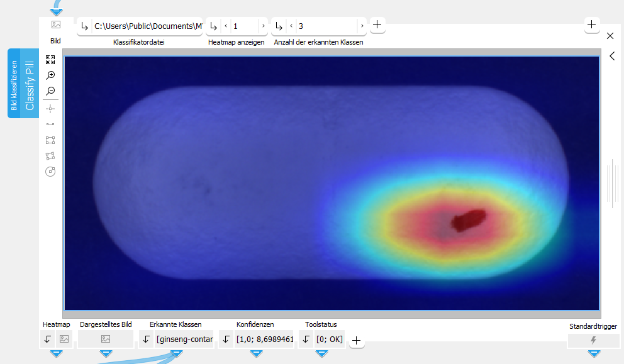Screen dimensions: 624x364
Task: Select the crosshair point tool
Action: [50, 108]
